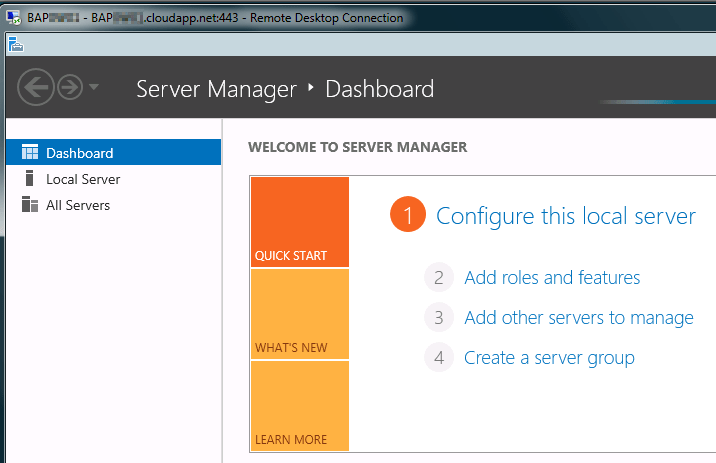Click the step 4 number circle
Image resolution: width=716 pixels, height=463 pixels.
coord(439,357)
